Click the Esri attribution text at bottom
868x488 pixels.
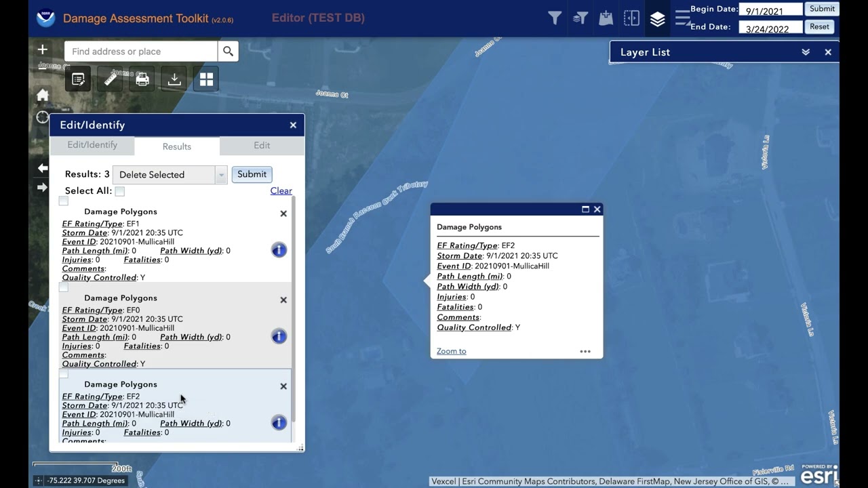(x=610, y=481)
